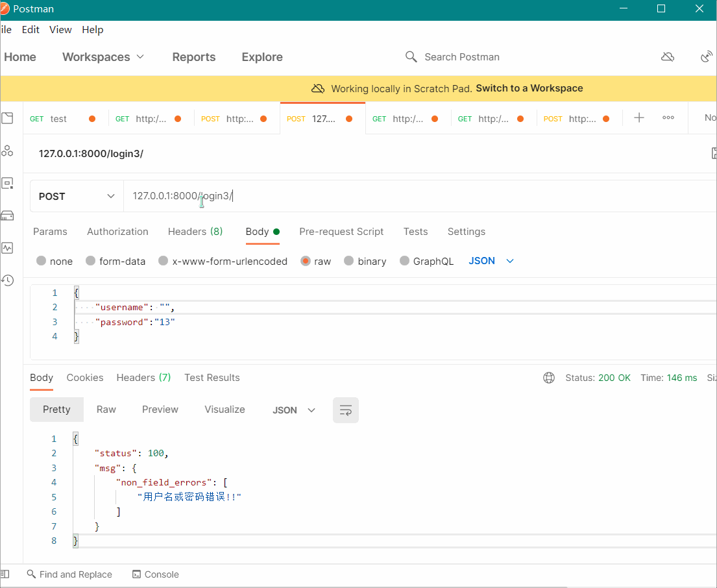
Task: Open the Environments sidebar icon
Action: [7, 183]
